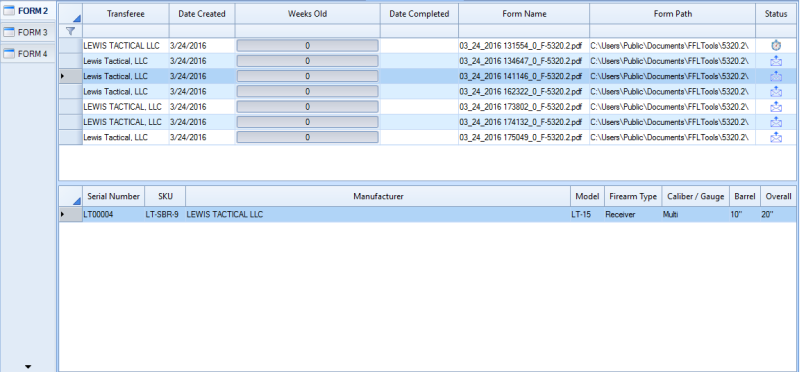This screenshot has width=800, height=372.
Task: Sort by Form Name column header
Action: click(x=524, y=14)
